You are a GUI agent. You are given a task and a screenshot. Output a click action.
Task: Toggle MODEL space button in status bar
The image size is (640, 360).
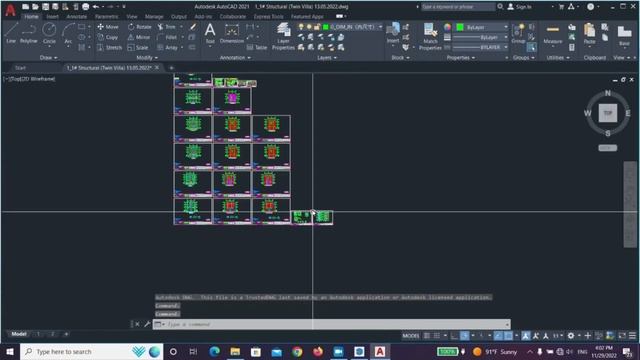411,336
